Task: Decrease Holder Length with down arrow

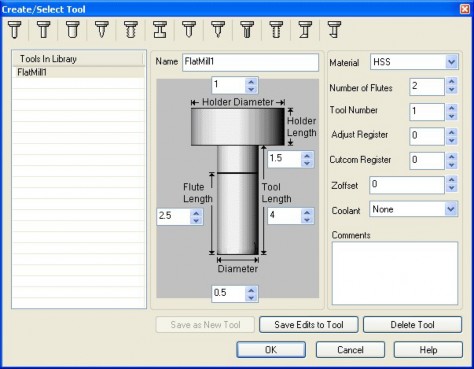Action: coord(307,163)
